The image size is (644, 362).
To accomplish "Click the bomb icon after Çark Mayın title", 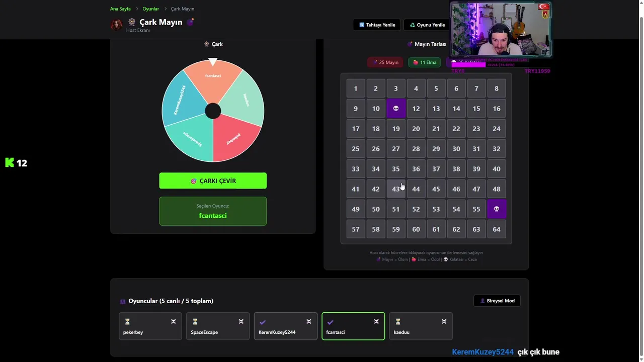I will point(190,22).
